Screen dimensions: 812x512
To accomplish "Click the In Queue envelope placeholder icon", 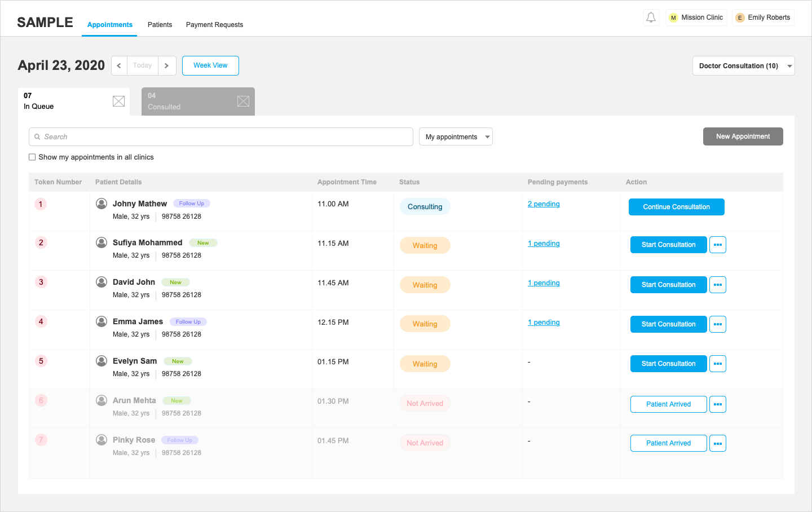I will pos(118,101).
